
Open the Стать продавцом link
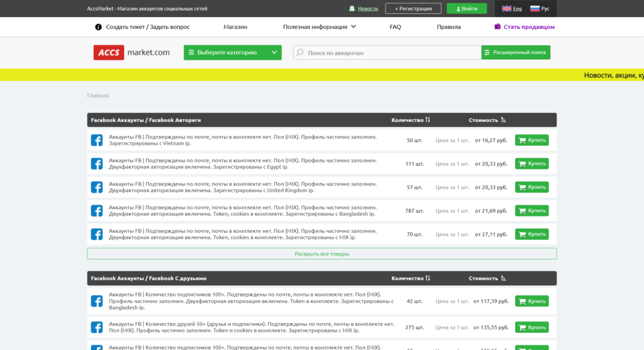point(529,26)
